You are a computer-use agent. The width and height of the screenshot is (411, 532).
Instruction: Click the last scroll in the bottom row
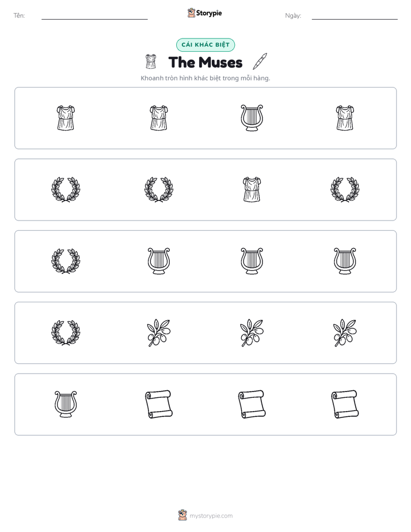coord(345,404)
